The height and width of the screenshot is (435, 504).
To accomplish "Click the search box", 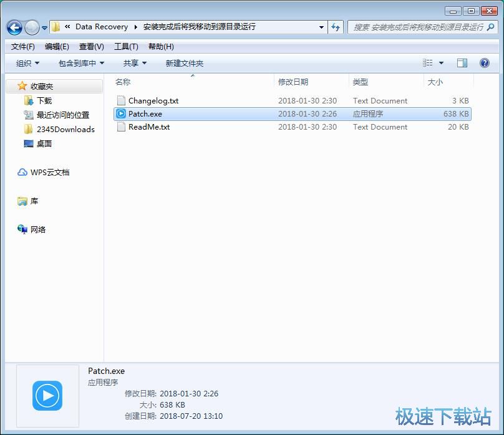I will (x=423, y=27).
